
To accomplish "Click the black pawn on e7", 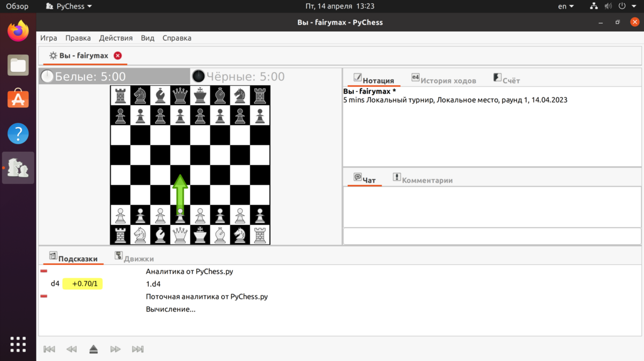I will [x=200, y=115].
